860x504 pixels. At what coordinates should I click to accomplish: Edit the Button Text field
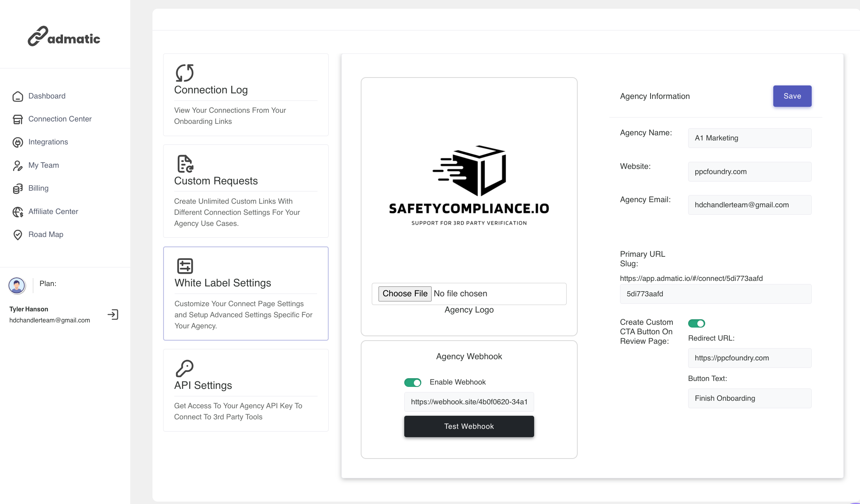750,398
